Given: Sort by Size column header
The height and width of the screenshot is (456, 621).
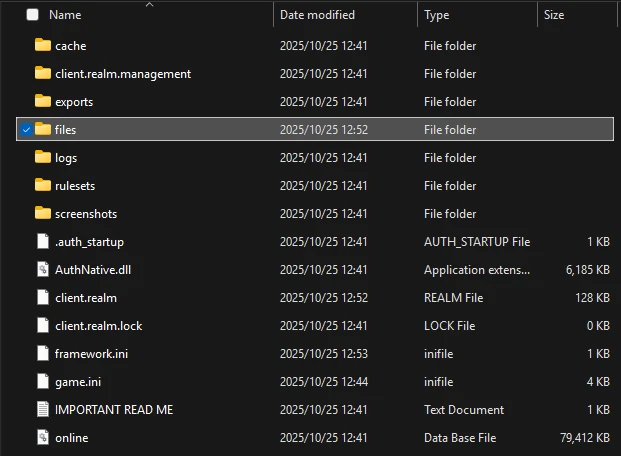Looking at the screenshot, I should tap(554, 15).
